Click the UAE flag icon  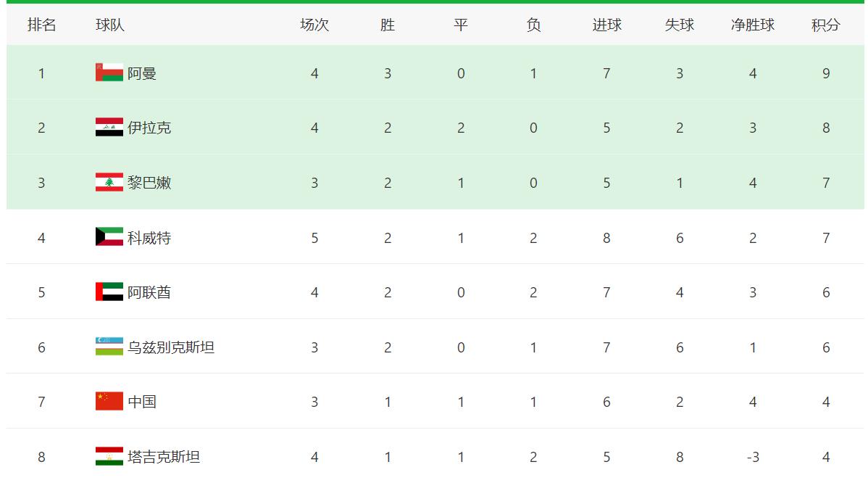pyautogui.click(x=109, y=292)
